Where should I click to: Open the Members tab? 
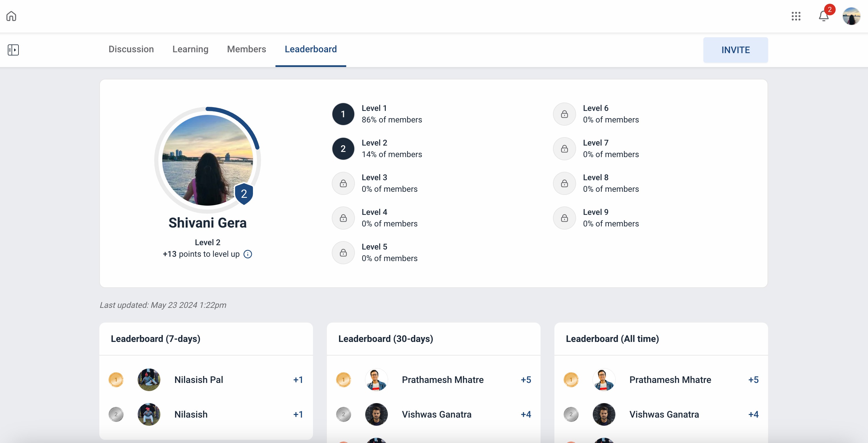(246, 49)
